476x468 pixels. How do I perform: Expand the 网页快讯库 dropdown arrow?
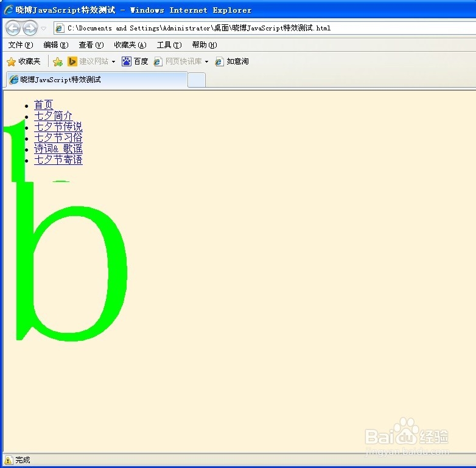tap(206, 61)
